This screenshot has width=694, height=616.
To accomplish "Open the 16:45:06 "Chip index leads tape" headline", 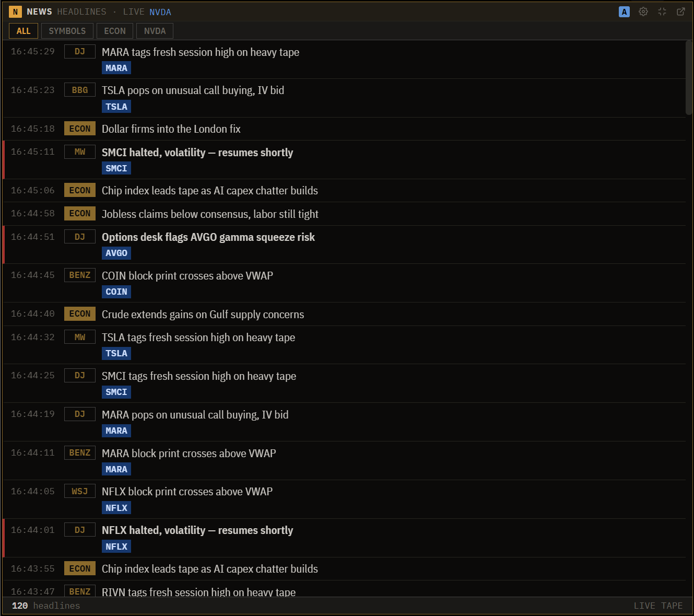I will pyautogui.click(x=210, y=191).
